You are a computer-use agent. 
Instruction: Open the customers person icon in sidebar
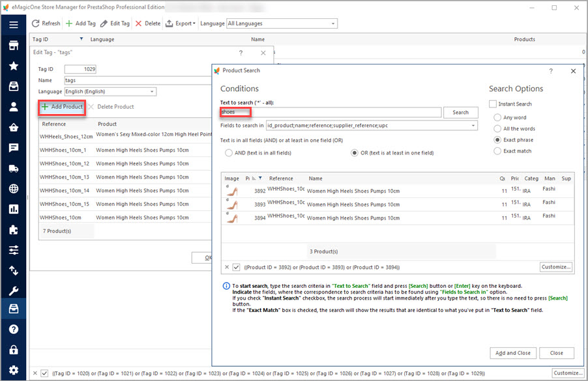(14, 107)
